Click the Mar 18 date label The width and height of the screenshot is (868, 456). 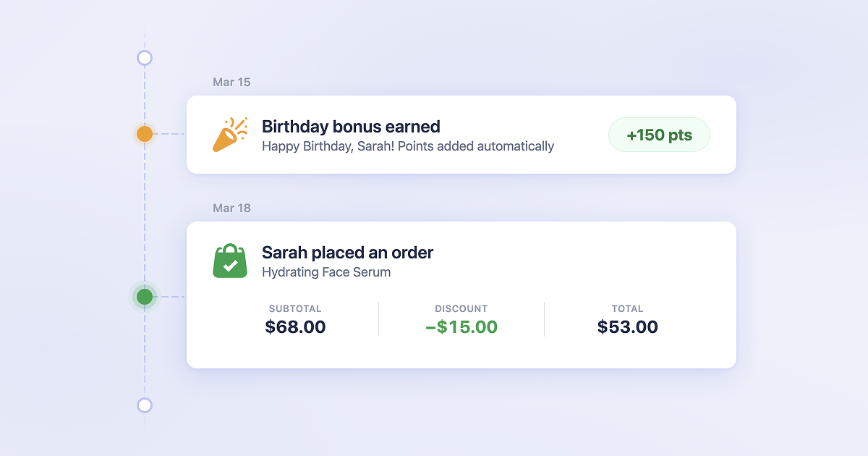click(231, 208)
